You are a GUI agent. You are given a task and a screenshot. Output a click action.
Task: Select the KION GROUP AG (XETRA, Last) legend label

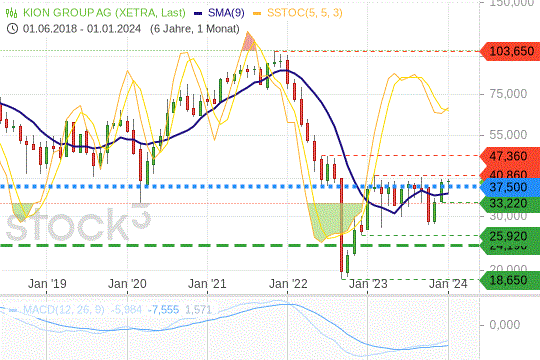pos(104,13)
